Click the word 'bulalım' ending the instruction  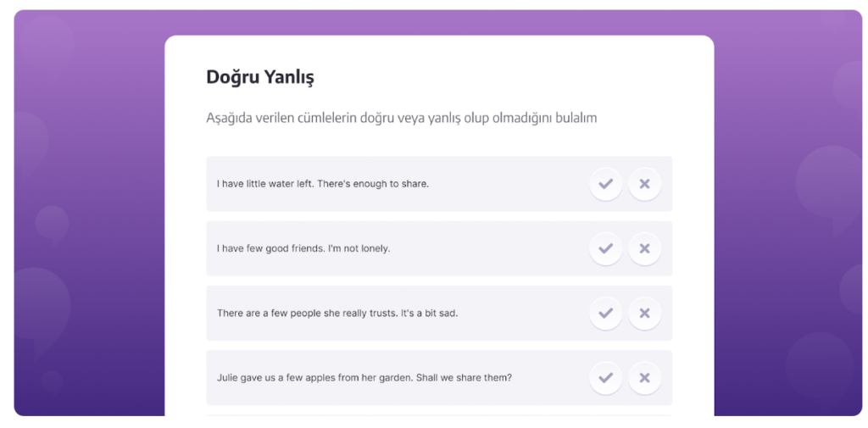(x=576, y=118)
